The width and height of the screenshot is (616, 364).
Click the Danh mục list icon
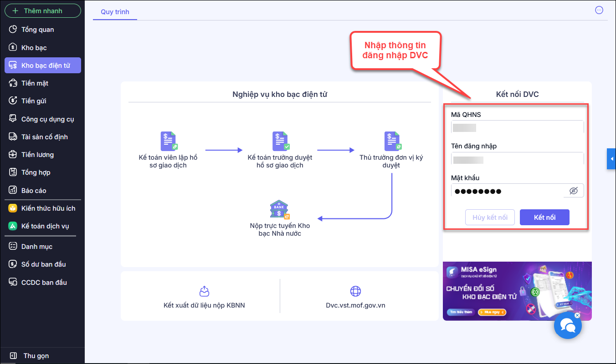(x=13, y=247)
